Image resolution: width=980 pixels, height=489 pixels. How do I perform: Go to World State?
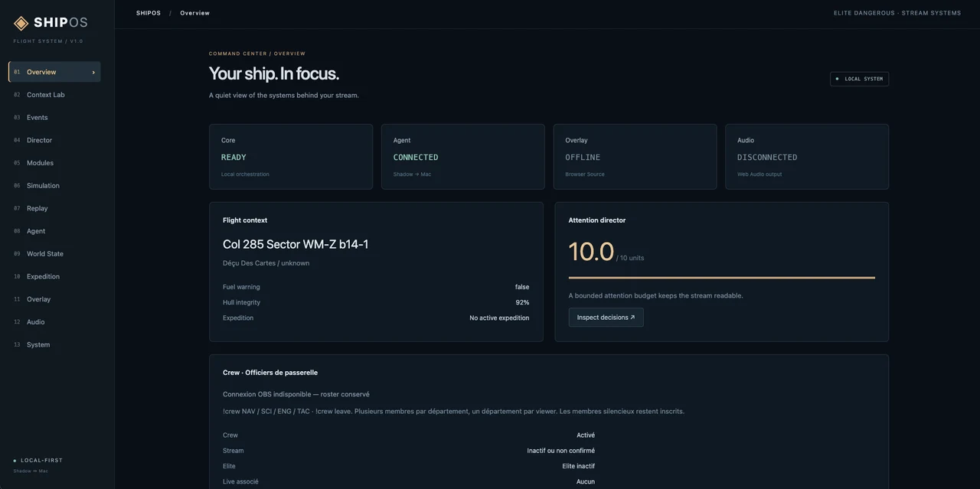(x=54, y=253)
